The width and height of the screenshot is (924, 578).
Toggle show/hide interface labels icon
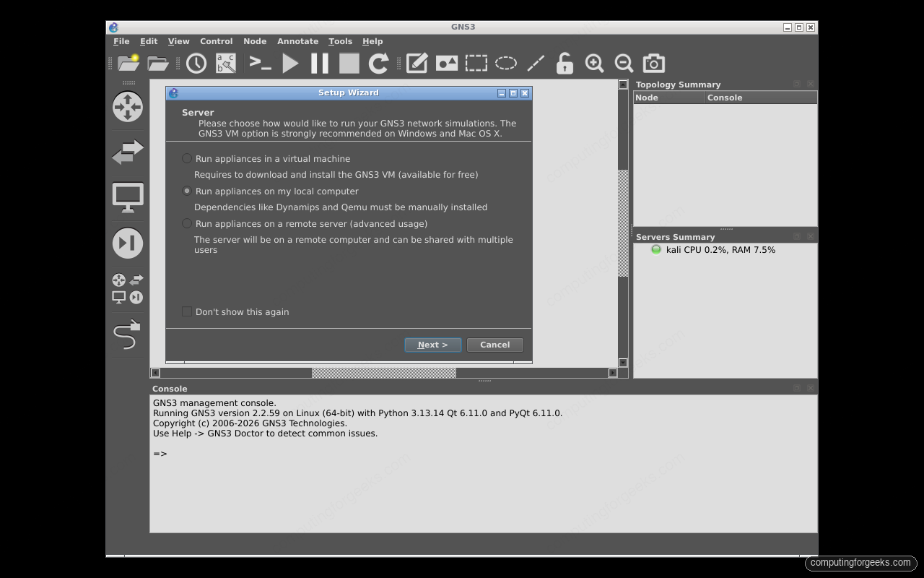[226, 63]
